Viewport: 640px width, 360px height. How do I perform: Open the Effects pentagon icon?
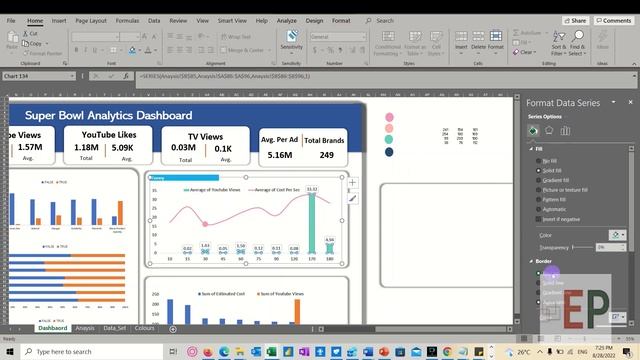(x=549, y=131)
